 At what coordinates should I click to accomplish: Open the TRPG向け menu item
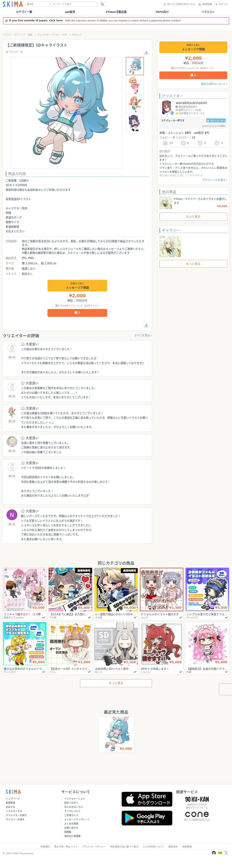(162, 12)
